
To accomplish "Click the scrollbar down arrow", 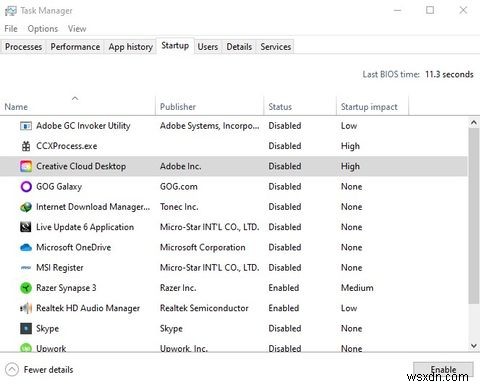I will pyautogui.click(x=474, y=346).
